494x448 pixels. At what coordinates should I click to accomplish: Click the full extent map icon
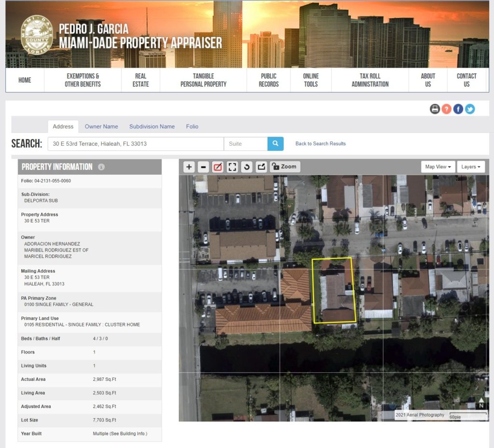(x=233, y=167)
